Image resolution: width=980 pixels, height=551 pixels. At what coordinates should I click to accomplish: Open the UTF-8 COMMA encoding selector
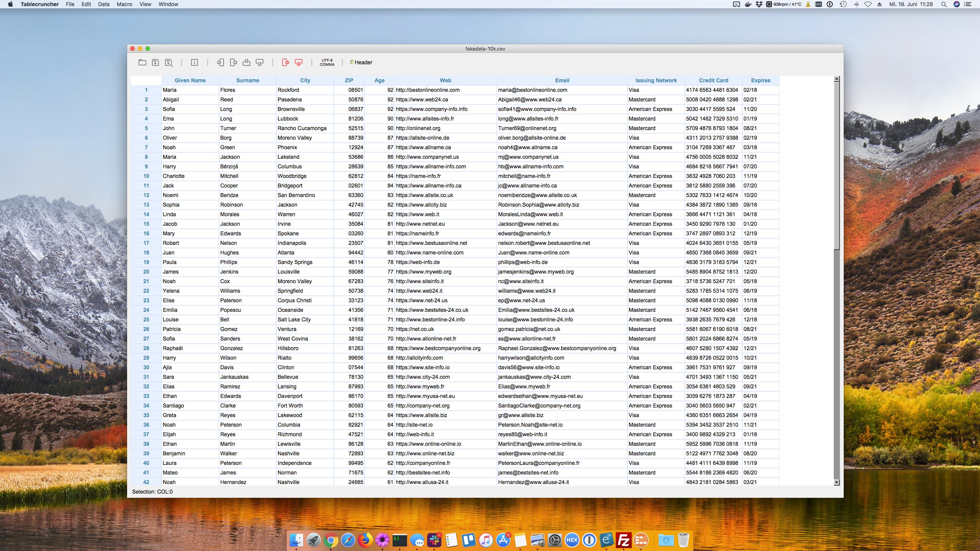click(x=327, y=62)
